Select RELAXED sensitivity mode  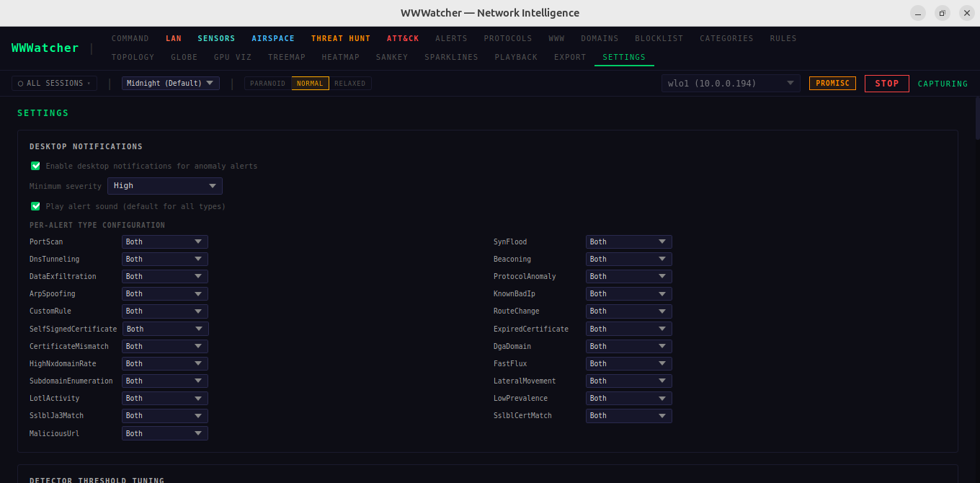[x=350, y=84]
